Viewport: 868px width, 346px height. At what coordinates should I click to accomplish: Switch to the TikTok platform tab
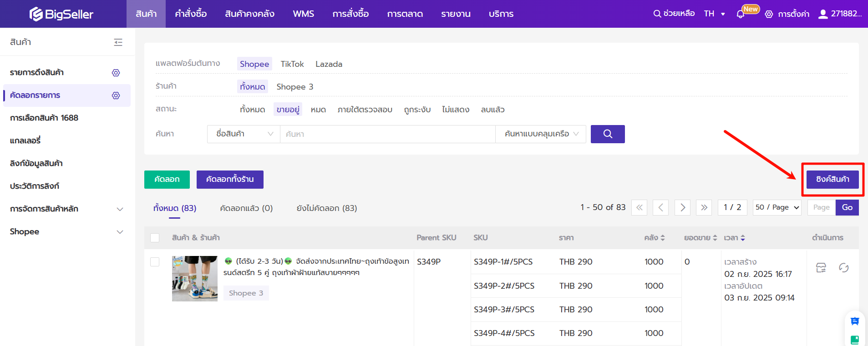pyautogui.click(x=292, y=64)
